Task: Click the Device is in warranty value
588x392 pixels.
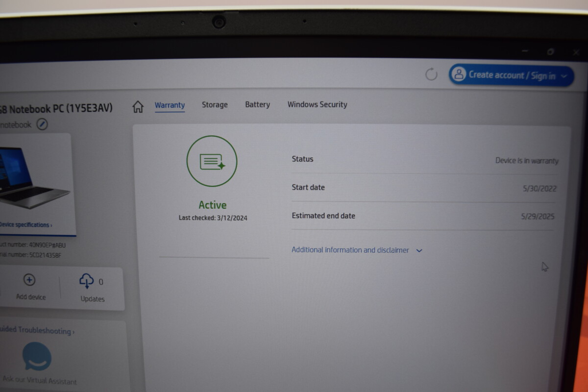Action: pos(527,160)
